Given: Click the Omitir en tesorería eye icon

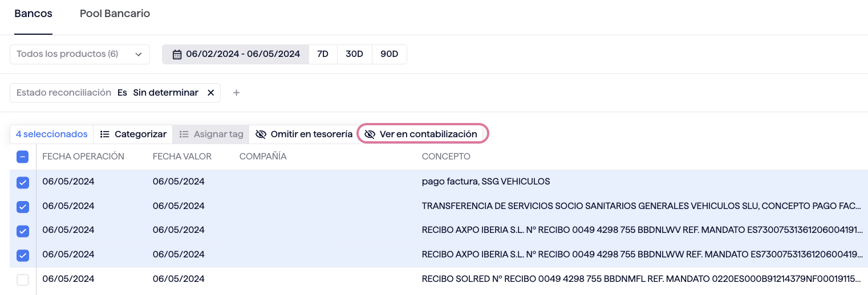Looking at the screenshot, I should (x=261, y=134).
